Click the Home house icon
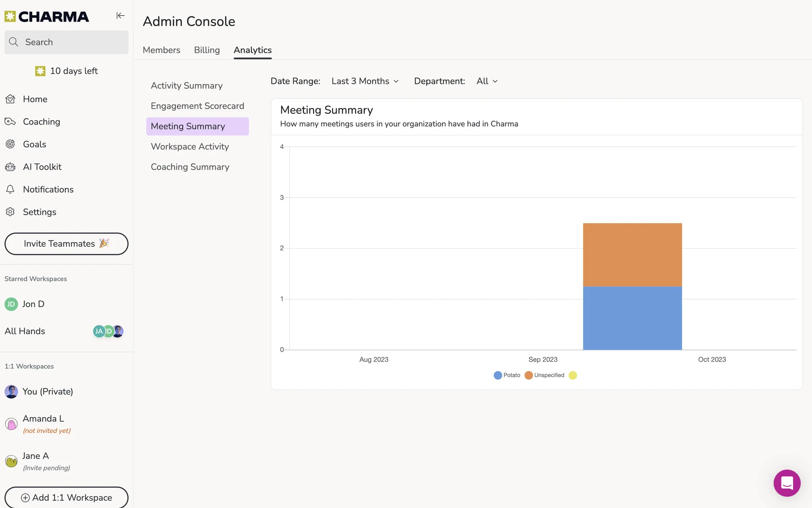The height and width of the screenshot is (508, 812). pyautogui.click(x=11, y=99)
